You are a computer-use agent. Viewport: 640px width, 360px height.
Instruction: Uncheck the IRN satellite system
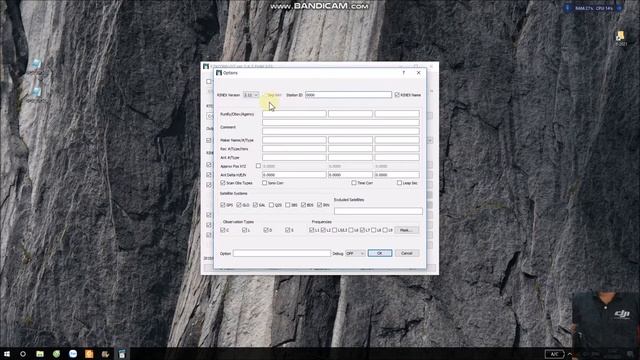tap(320, 205)
